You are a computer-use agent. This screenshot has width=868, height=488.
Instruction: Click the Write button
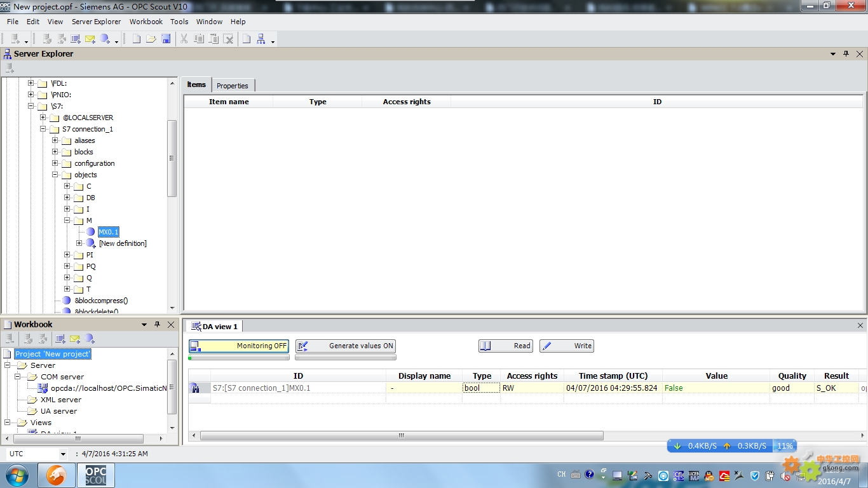[567, 346]
